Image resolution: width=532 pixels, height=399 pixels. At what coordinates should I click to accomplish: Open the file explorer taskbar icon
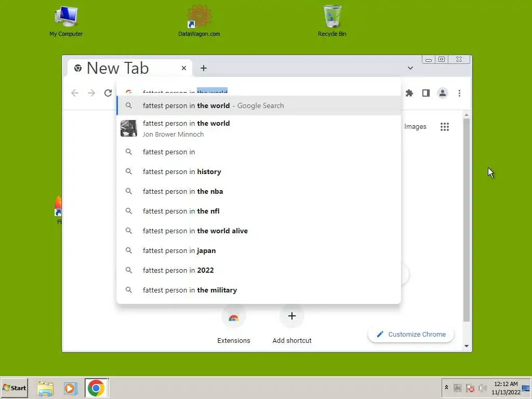[x=45, y=388]
